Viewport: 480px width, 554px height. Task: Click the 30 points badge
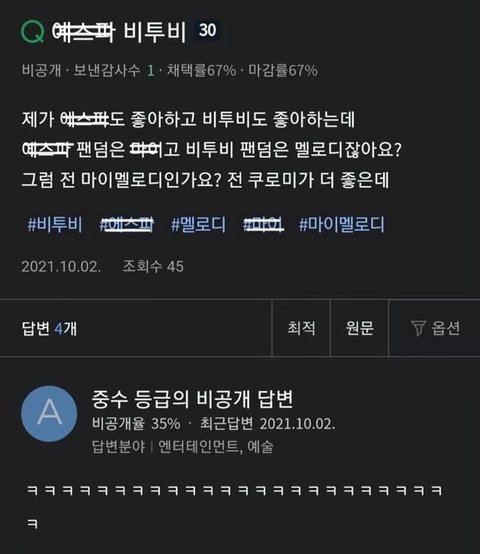point(208,30)
